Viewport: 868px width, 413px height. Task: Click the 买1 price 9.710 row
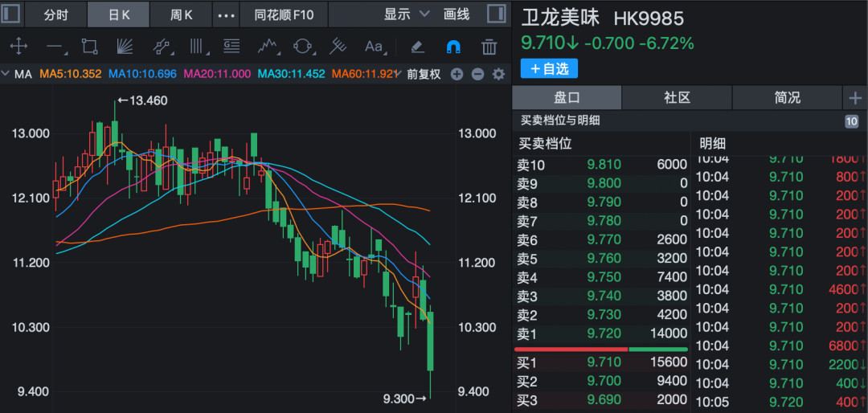click(x=601, y=363)
